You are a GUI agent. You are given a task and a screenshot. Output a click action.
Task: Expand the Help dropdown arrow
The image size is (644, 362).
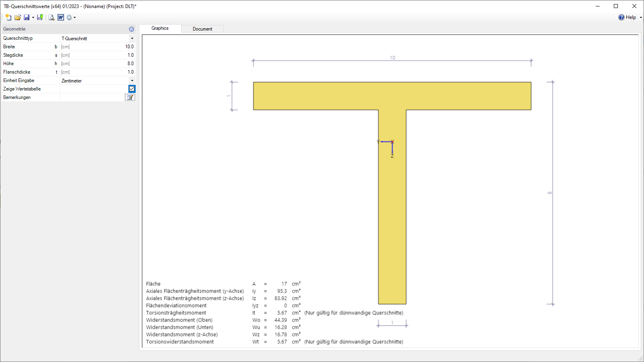[641, 17]
